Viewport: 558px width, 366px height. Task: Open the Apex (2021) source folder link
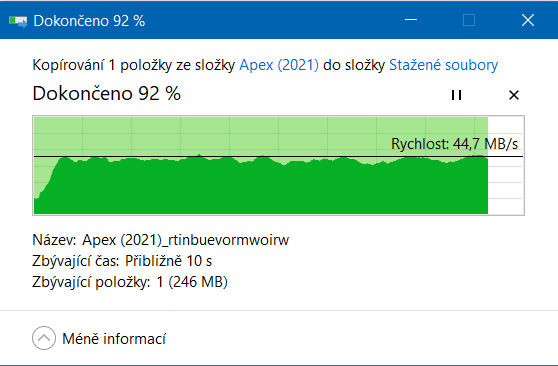(279, 65)
